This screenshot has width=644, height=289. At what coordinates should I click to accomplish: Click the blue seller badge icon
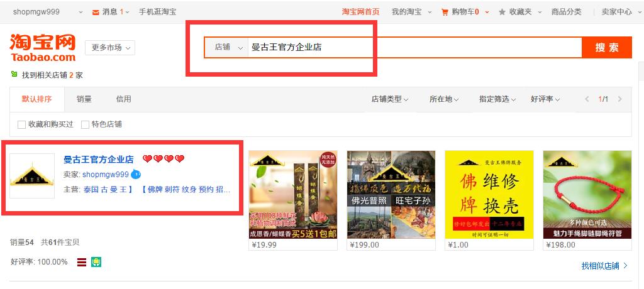coord(136,175)
